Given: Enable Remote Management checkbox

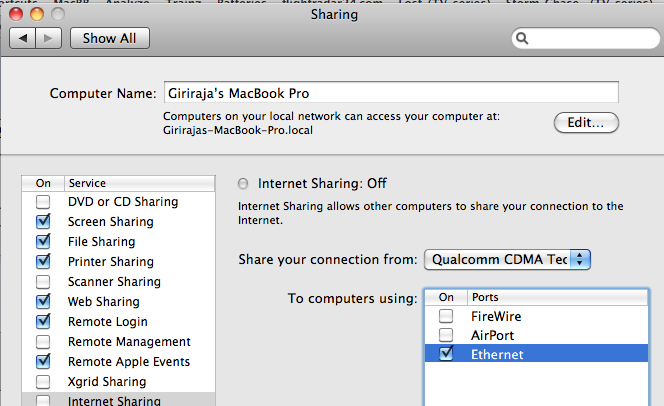Looking at the screenshot, I should click(43, 342).
